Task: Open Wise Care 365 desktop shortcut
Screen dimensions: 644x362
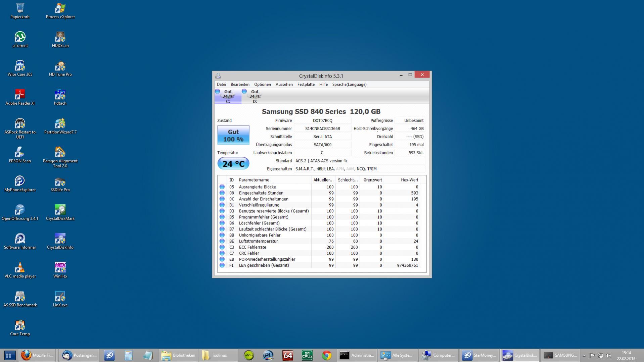Action: [x=20, y=68]
